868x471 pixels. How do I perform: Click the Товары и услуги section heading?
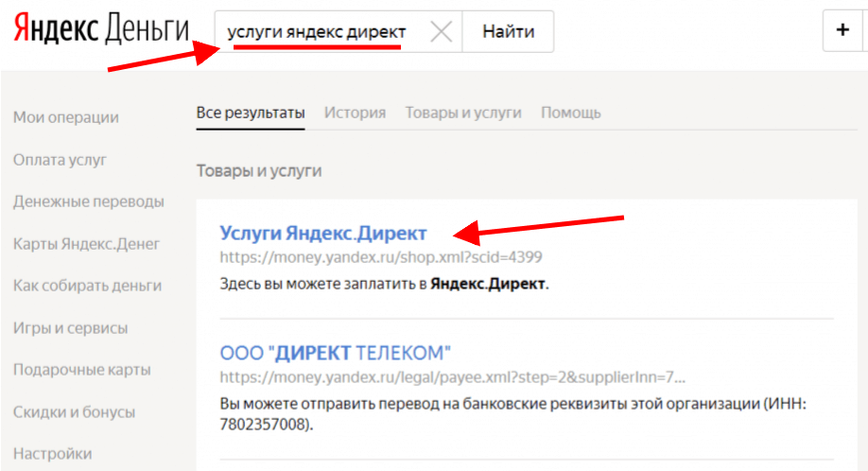tap(259, 170)
